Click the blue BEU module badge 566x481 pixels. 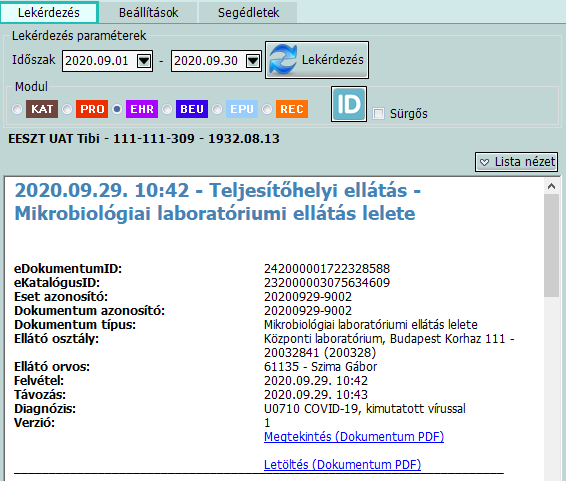click(192, 109)
